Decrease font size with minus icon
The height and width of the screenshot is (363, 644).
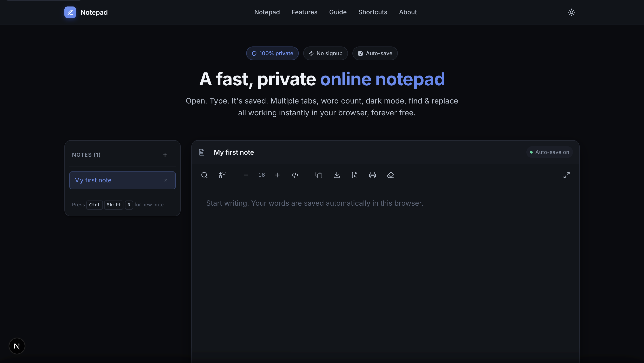pyautogui.click(x=246, y=175)
